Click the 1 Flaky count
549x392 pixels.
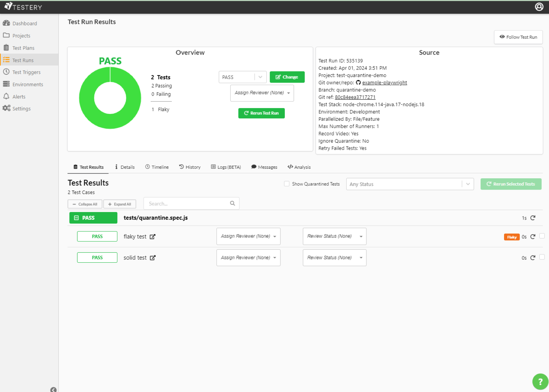pos(160,109)
